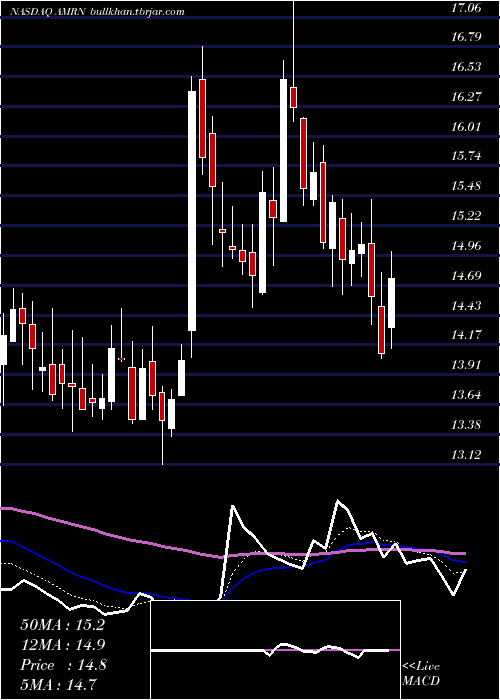
Task: Click the 14.17 price axis label
Action: click(467, 335)
